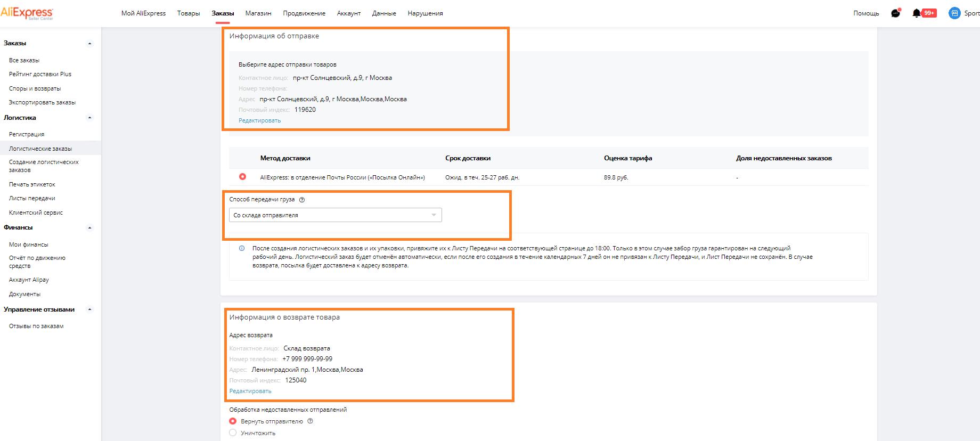The height and width of the screenshot is (441, 980).
Task: Open the Данные menu
Action: pyautogui.click(x=384, y=13)
